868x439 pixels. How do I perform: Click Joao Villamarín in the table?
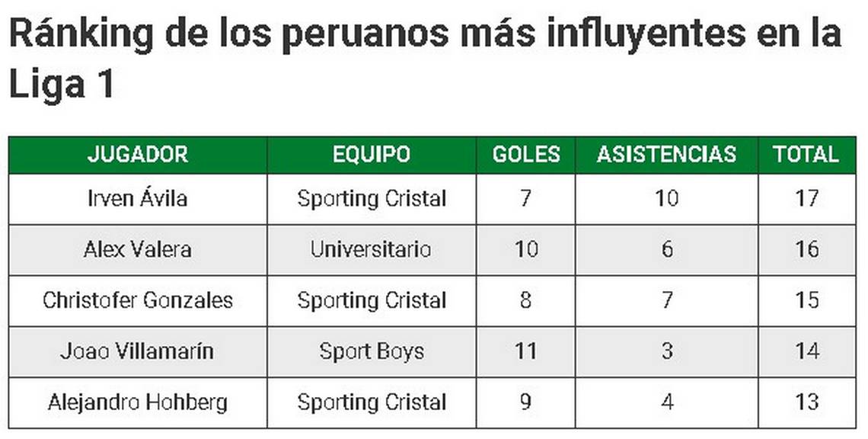pyautogui.click(x=138, y=351)
